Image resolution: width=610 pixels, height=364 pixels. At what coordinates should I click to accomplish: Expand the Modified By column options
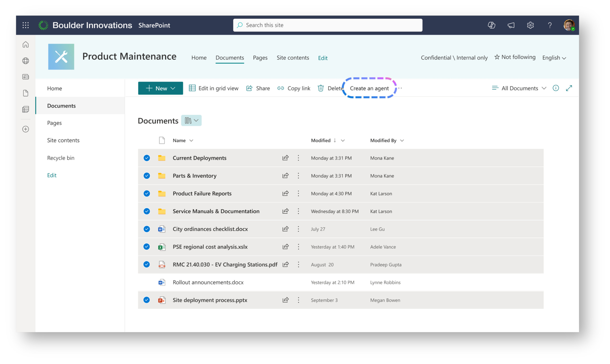402,141
